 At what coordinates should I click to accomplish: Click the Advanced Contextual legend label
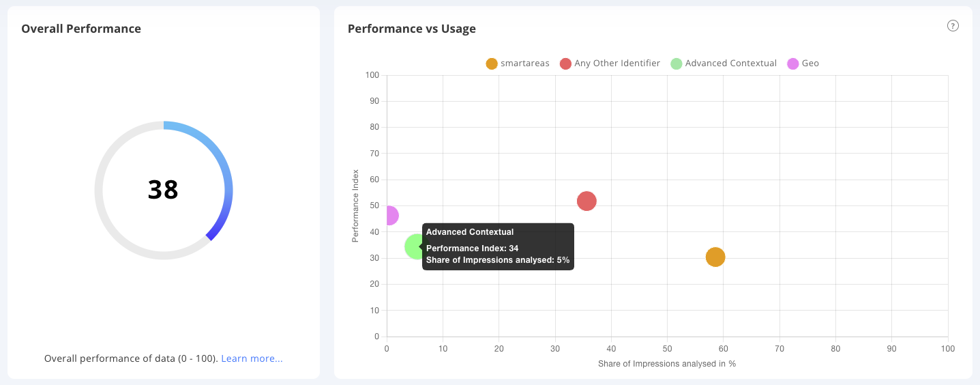[730, 63]
